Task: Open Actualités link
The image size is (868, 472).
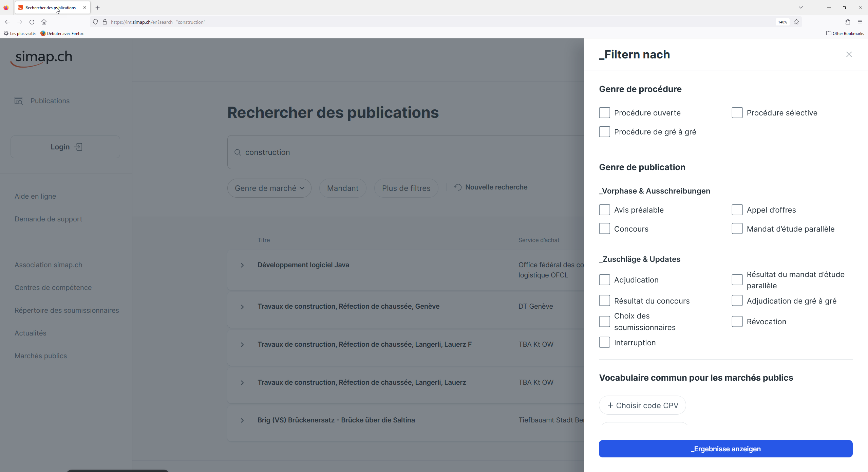Action: pyautogui.click(x=30, y=333)
